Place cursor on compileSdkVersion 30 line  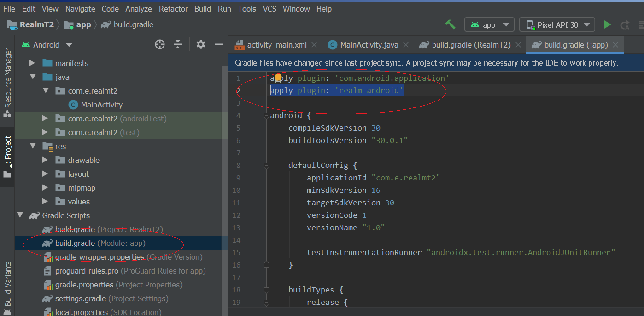point(334,128)
